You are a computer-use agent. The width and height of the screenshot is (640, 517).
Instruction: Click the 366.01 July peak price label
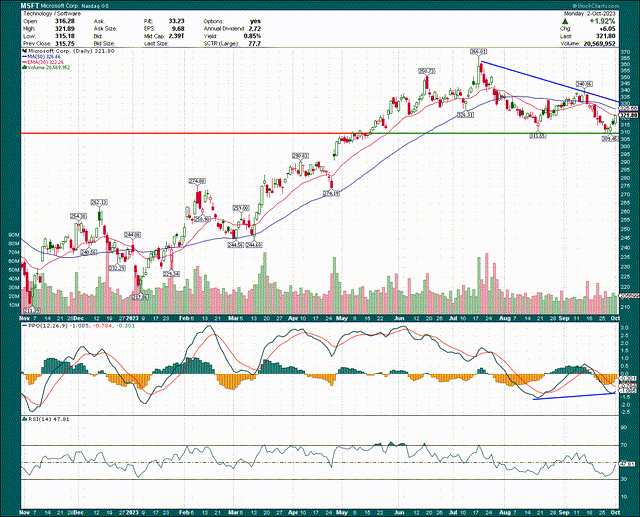click(x=478, y=51)
